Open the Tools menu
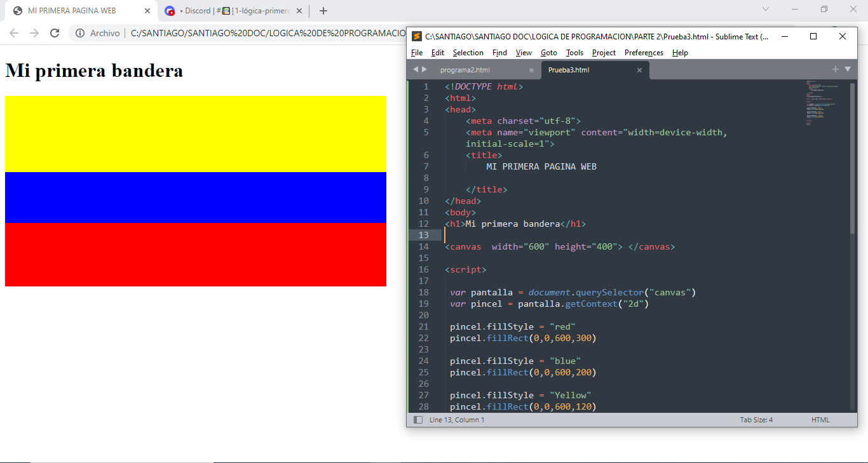The height and width of the screenshot is (463, 868). tap(575, 53)
